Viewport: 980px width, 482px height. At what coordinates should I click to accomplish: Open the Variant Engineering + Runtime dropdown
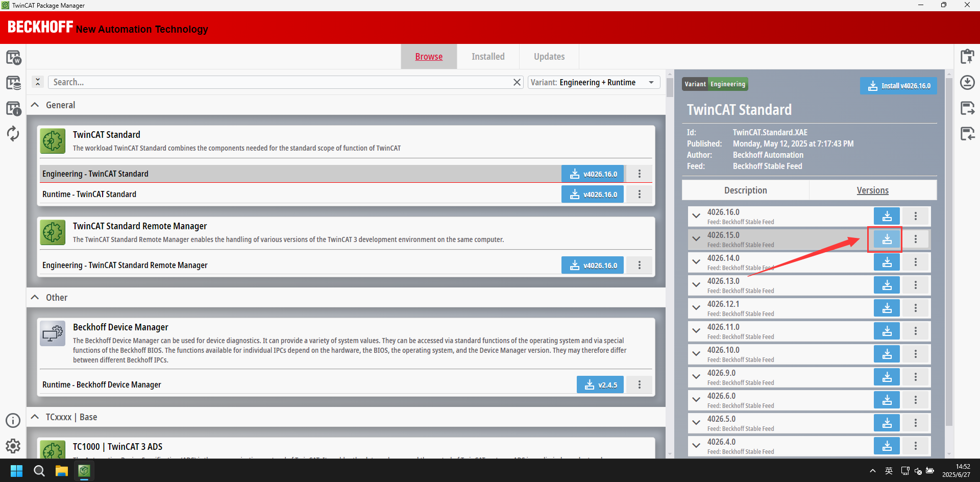(x=594, y=82)
